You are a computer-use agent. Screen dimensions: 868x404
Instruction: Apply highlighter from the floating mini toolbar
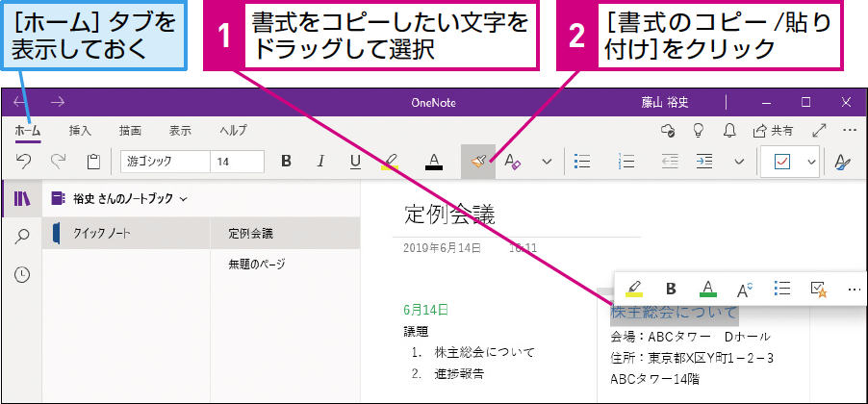[x=634, y=289]
